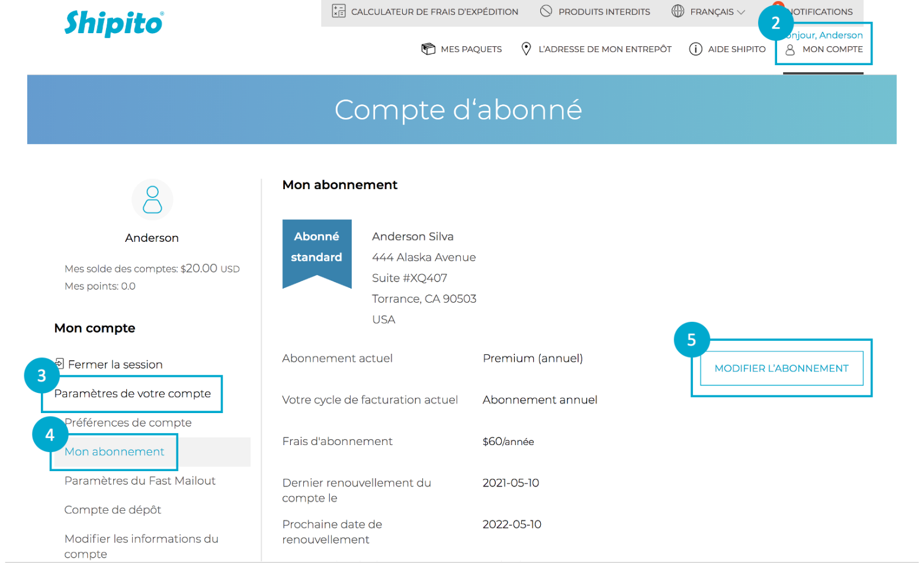
Task: Click the Shipito logo
Action: (114, 24)
